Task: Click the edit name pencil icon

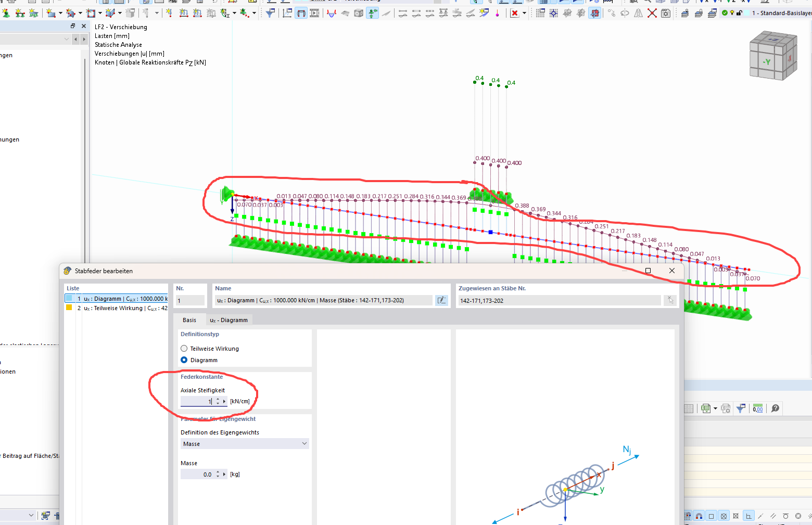Action: pos(441,300)
